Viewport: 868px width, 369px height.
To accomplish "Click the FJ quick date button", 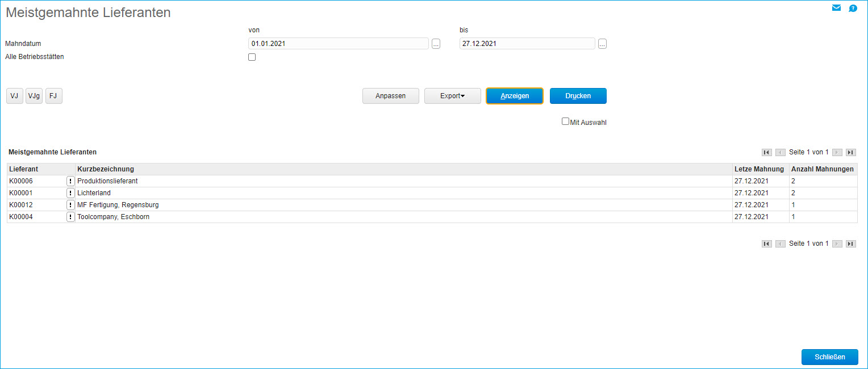I will 53,96.
